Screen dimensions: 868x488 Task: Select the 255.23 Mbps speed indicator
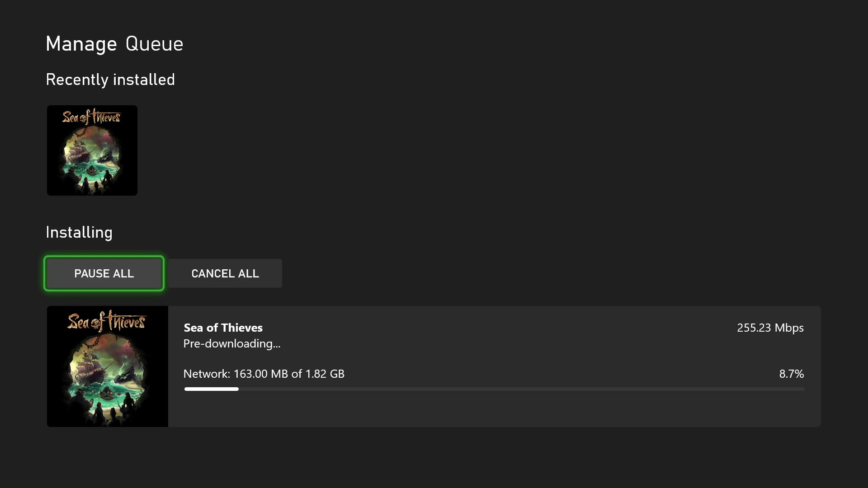tap(769, 328)
